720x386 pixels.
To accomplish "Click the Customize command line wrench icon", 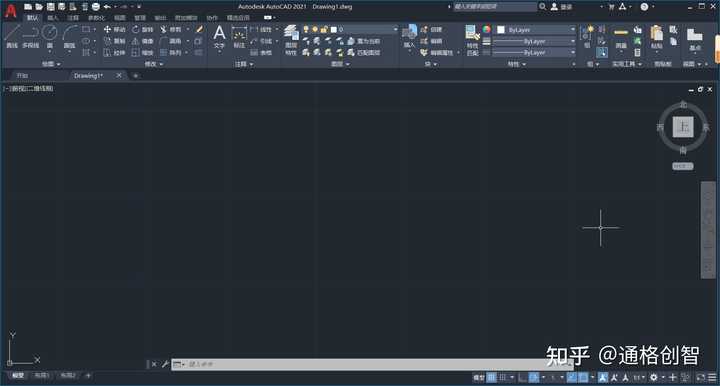I will click(165, 364).
